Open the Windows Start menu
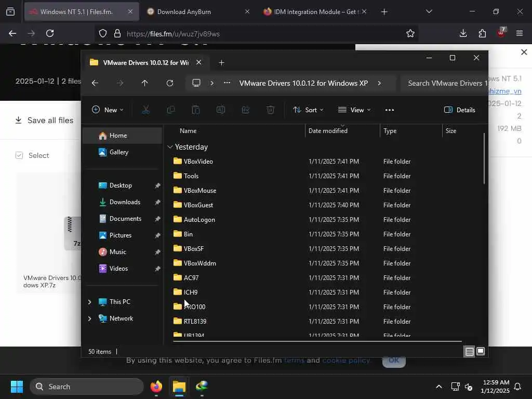Screen dimensions: 532x399 tap(17, 387)
